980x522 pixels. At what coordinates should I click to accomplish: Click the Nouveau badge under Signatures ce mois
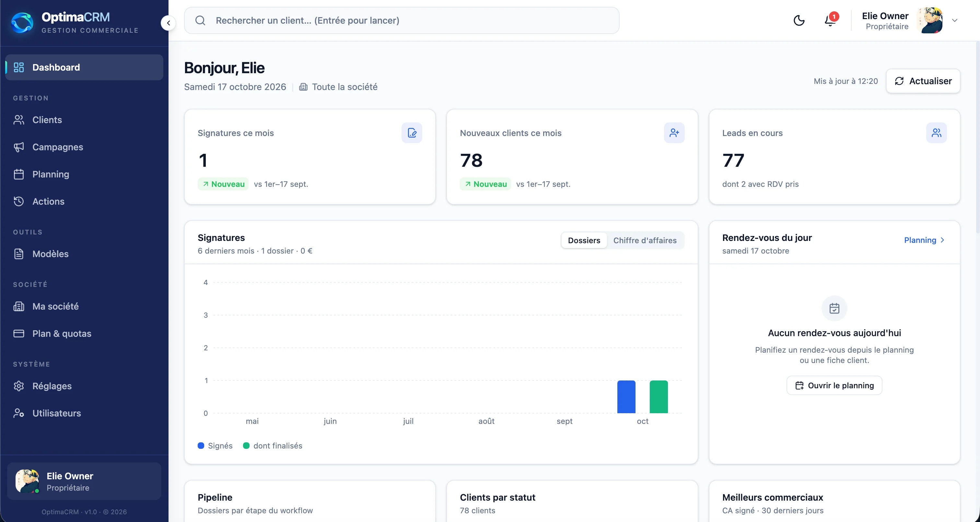[x=223, y=184]
